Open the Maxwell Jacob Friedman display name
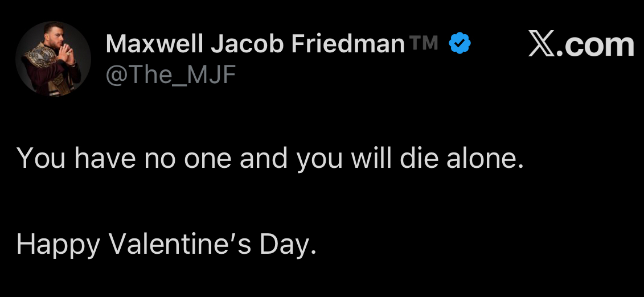The height and width of the screenshot is (297, 644). pyautogui.click(x=255, y=44)
